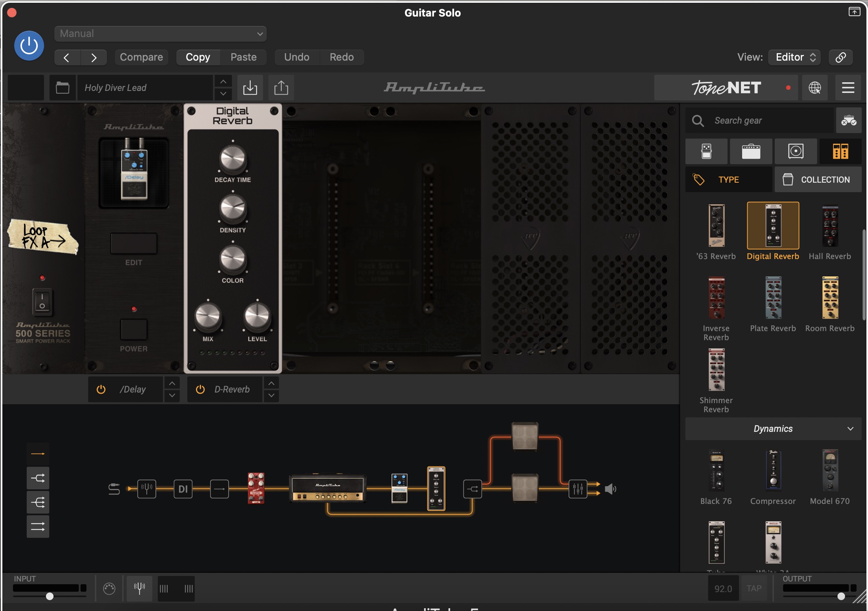Go to next preset arrow
This screenshot has height=611, width=868.
pos(94,57)
